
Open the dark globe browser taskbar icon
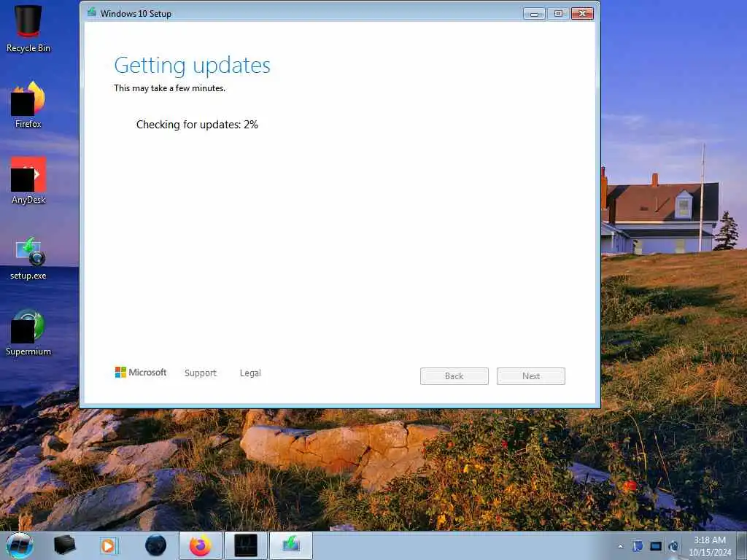tap(155, 545)
